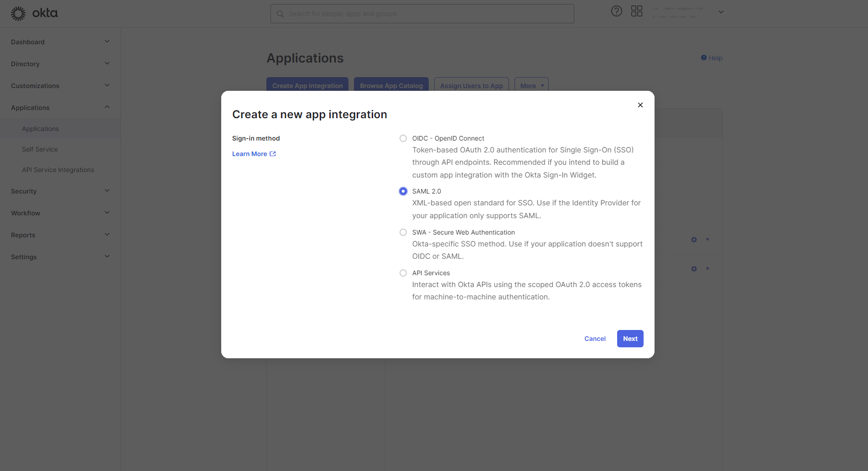Screen dimensions: 868x471
Task: Select the OIDC - OpenID Connect radio button
Action: point(403,138)
